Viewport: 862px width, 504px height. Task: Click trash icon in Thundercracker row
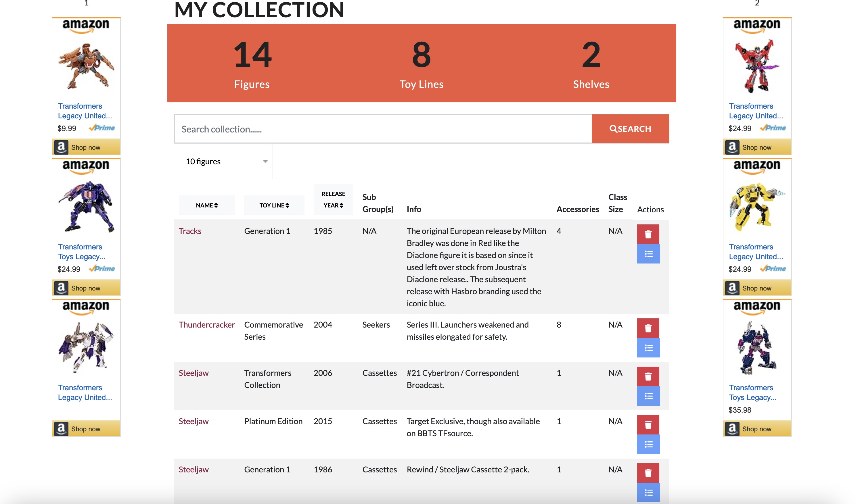[x=648, y=328]
